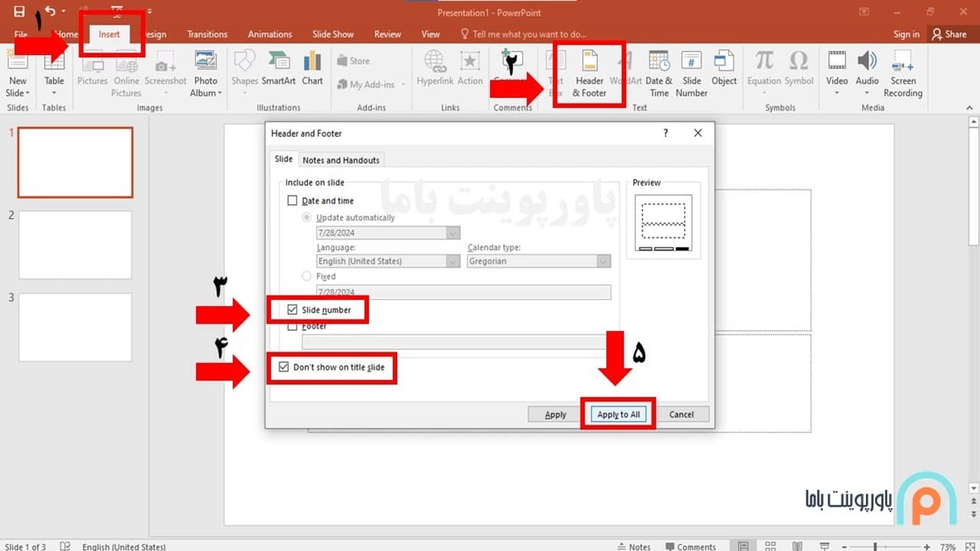Select slide 2 thumbnail in panel

(x=75, y=245)
